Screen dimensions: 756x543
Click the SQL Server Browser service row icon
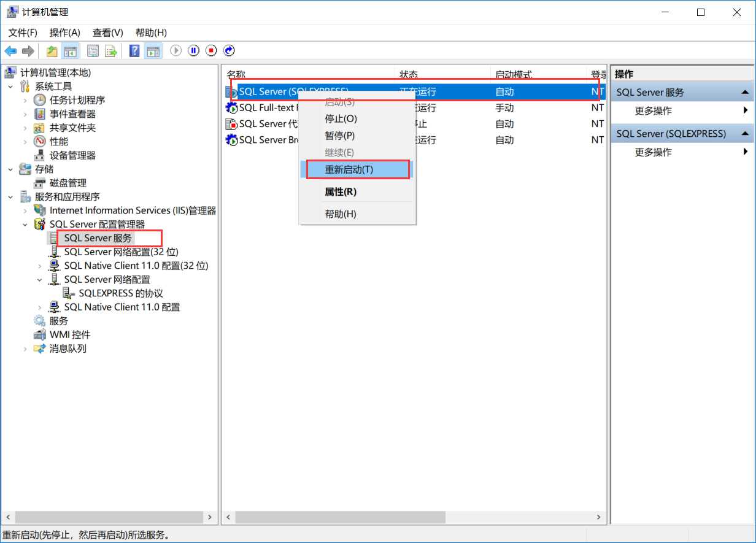232,140
